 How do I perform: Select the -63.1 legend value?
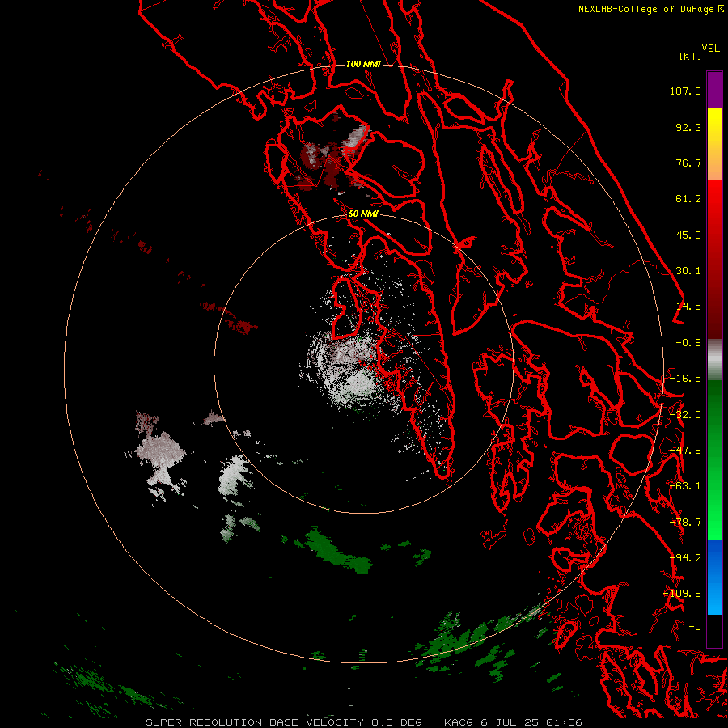pos(685,486)
